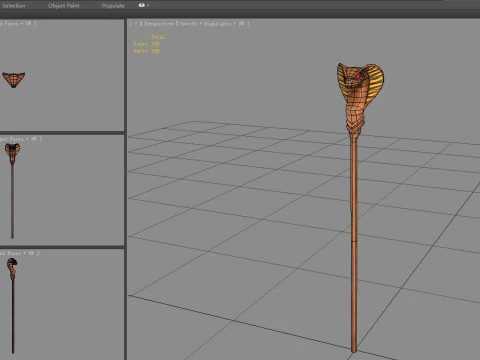Activate the top-view viewport showing cobra hood

(x=62, y=75)
